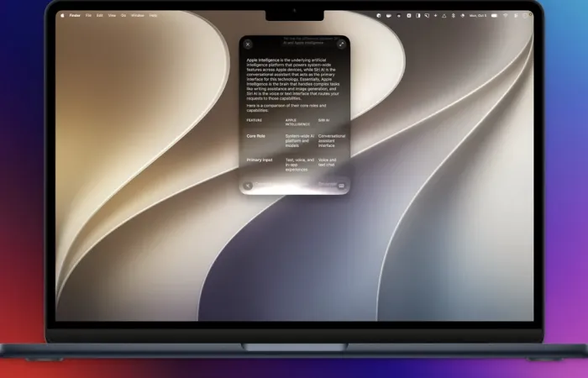Click the "FEATURE" column header
The height and width of the screenshot is (378, 588).
point(255,120)
